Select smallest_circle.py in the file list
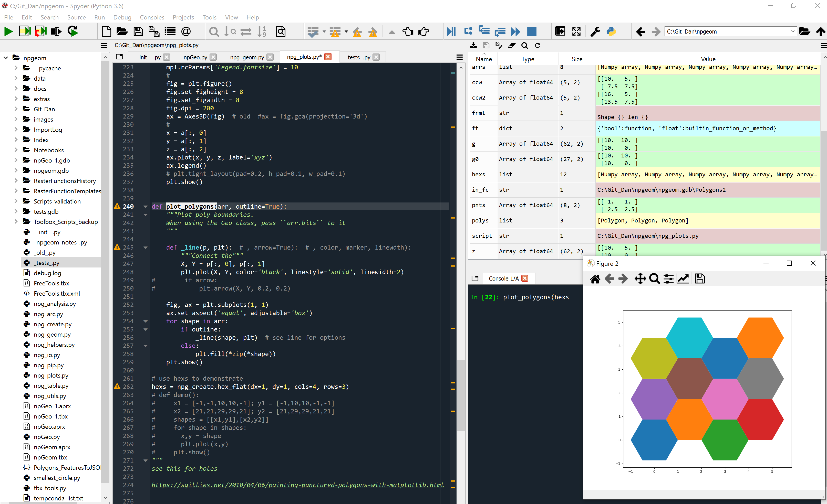The height and width of the screenshot is (504, 827). (57, 478)
